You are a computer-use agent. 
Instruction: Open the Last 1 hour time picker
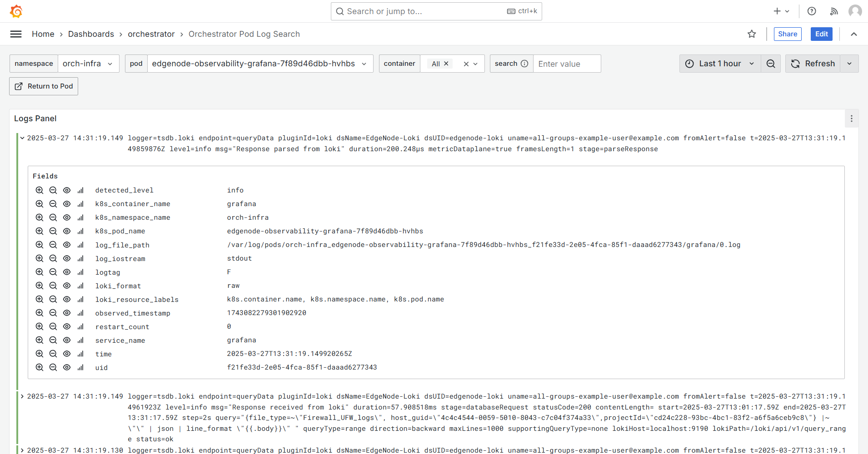(720, 64)
